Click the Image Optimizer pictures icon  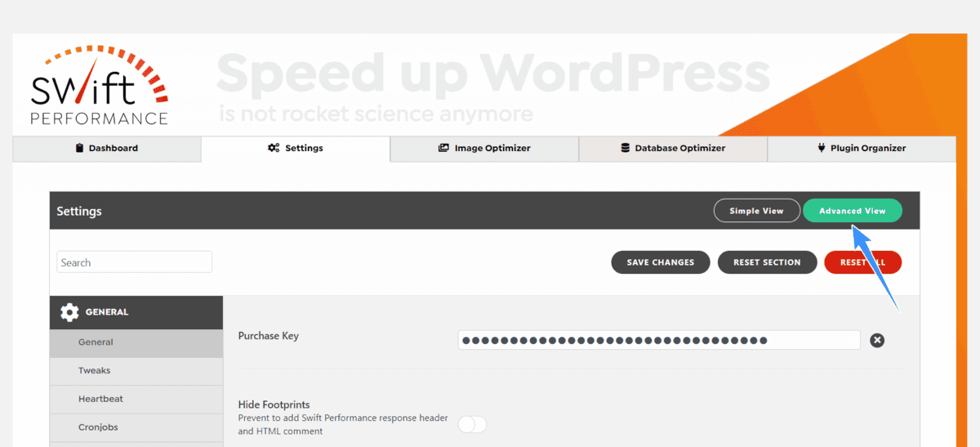[443, 148]
